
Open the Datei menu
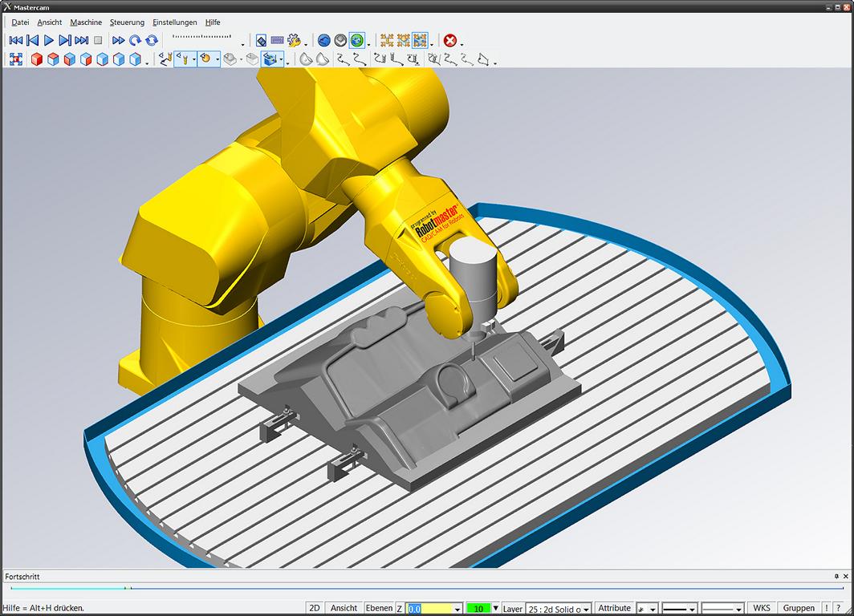[20, 22]
